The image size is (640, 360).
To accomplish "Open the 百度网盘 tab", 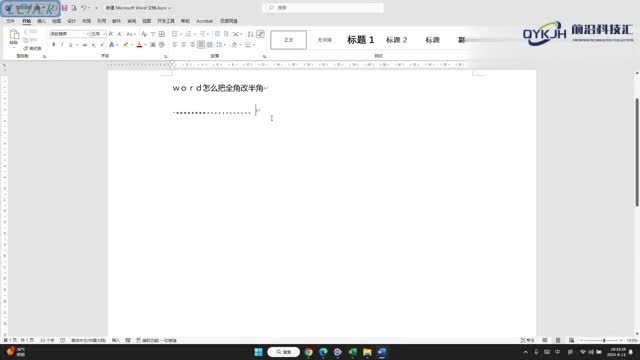I will [229, 21].
